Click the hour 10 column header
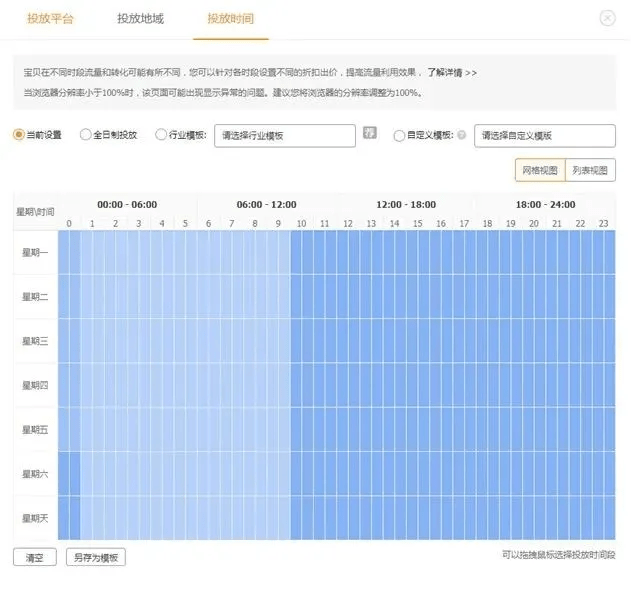 coord(301,223)
